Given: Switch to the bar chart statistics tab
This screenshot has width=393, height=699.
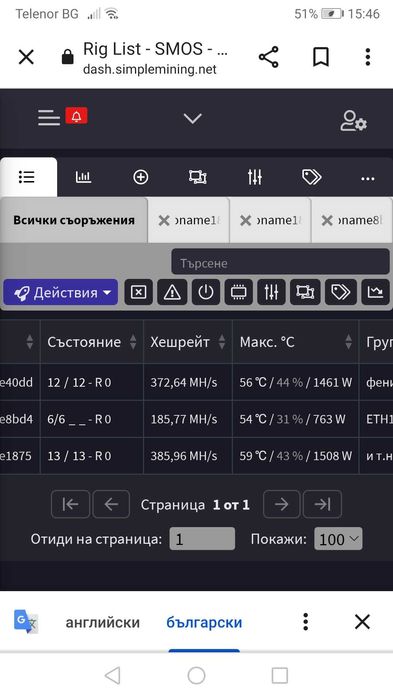Looking at the screenshot, I should coord(83,177).
